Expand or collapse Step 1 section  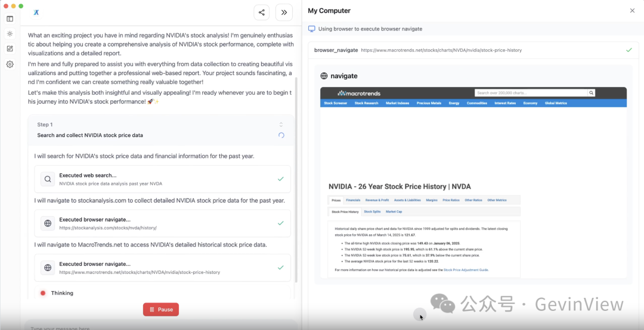click(281, 124)
